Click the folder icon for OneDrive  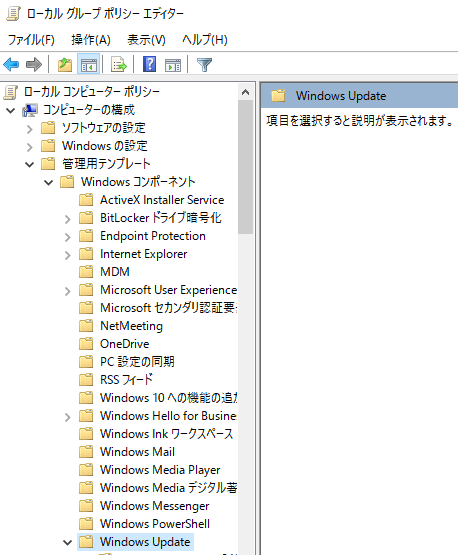86,344
